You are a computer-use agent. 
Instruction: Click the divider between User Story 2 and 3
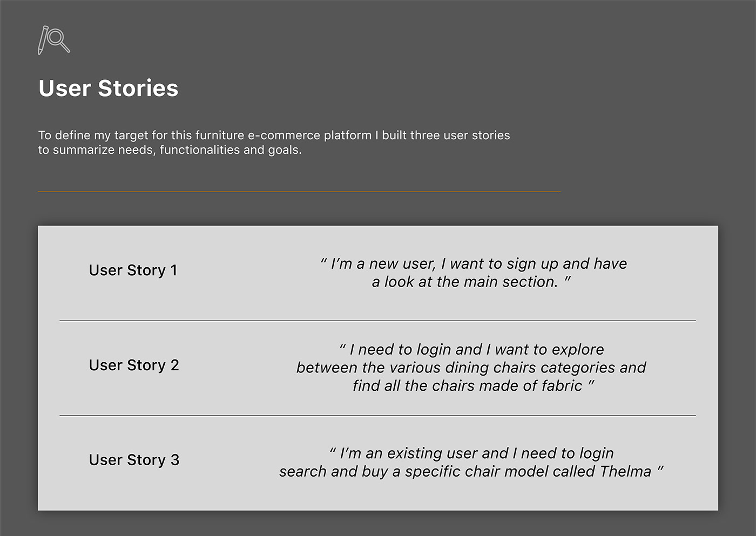click(377, 416)
